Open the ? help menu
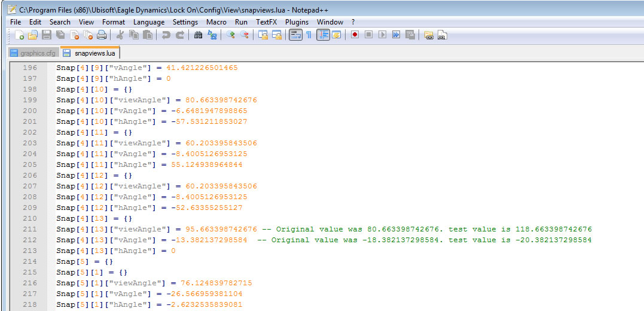The height and width of the screenshot is (311, 644). [353, 22]
